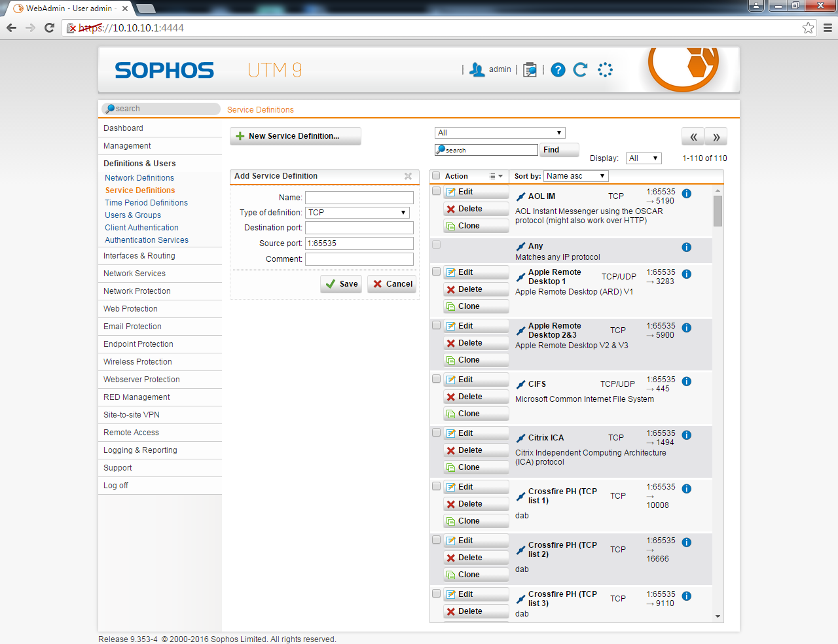Open the admin user icon in header
This screenshot has height=644, width=838.
(x=477, y=70)
